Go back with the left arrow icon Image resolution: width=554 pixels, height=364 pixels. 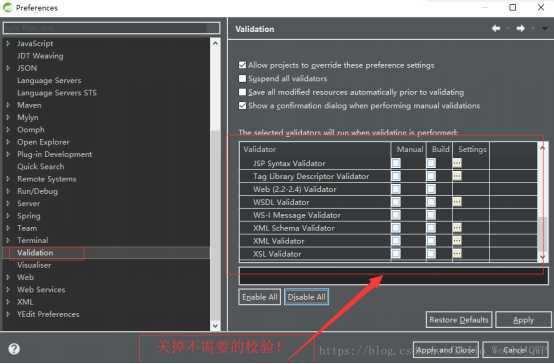tap(496, 28)
